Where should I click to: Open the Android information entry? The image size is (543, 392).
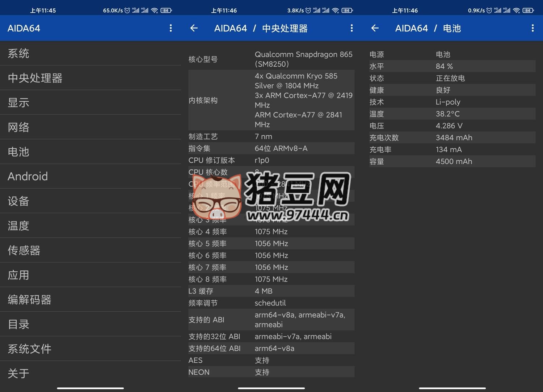tap(90, 177)
